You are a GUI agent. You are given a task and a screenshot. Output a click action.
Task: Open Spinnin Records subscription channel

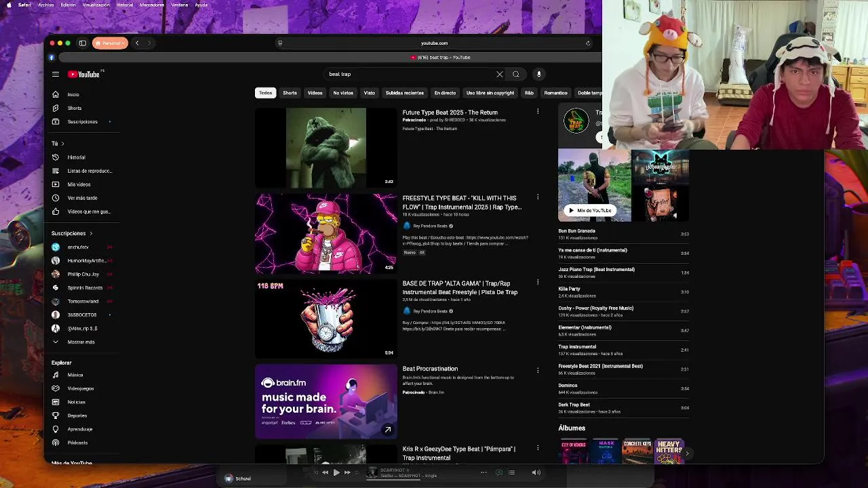tap(85, 288)
